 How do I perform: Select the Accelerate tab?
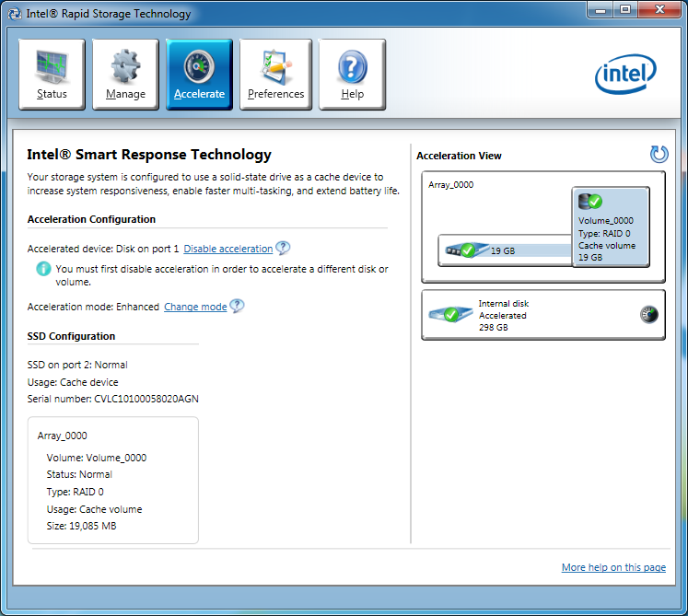pos(199,75)
